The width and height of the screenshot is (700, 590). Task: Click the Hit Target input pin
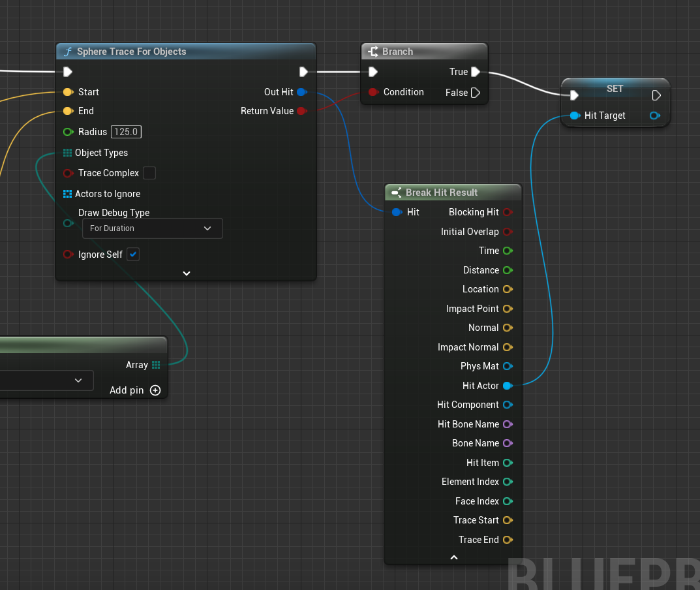click(575, 116)
